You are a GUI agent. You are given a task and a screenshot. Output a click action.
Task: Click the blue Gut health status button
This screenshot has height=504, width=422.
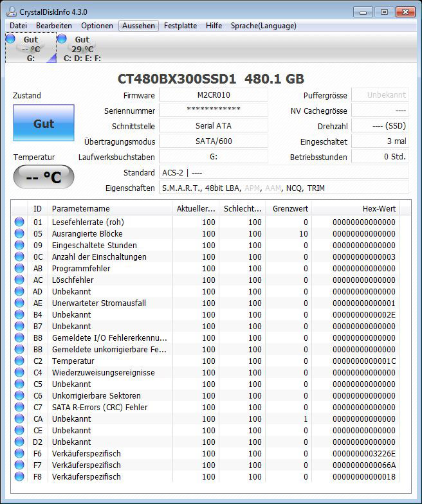click(x=44, y=123)
